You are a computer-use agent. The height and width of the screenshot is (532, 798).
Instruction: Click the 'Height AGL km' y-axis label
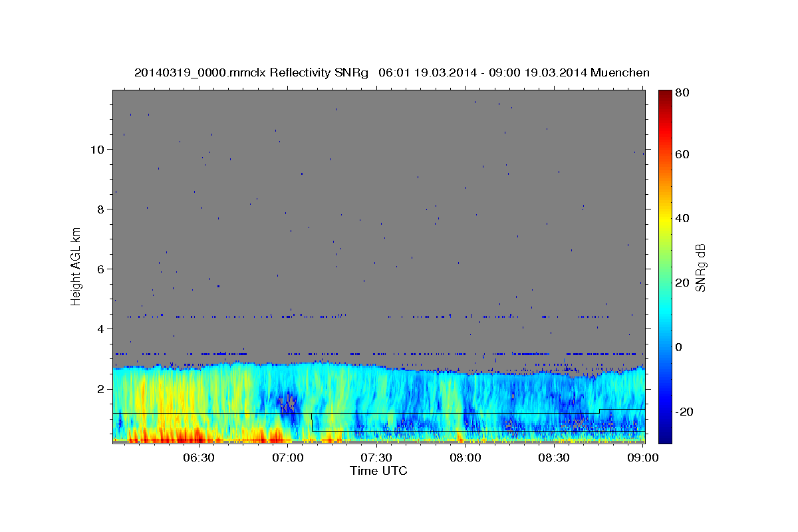pyautogui.click(x=76, y=266)
